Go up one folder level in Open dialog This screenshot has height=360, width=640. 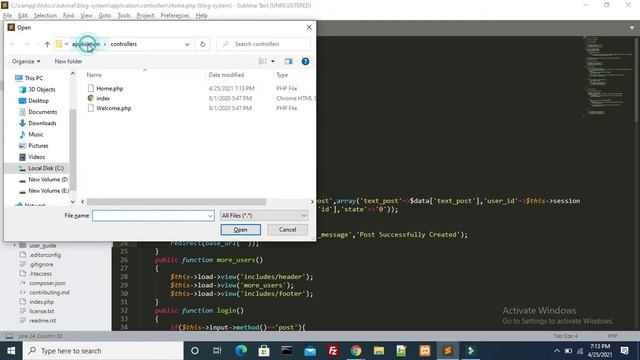coord(47,44)
